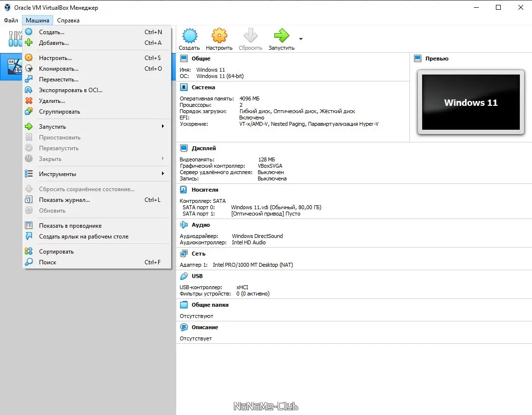Click the USB section icon
532x415 pixels.
pos(184,276)
